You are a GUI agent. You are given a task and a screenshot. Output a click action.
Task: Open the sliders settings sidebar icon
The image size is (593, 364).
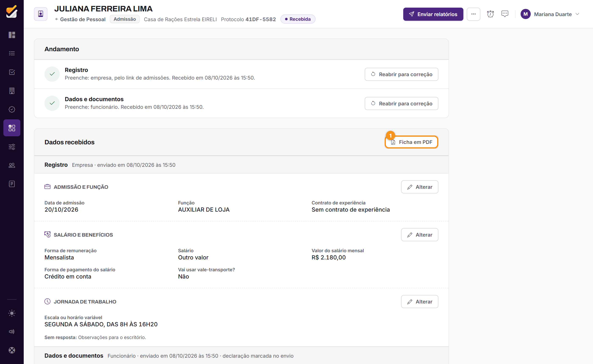point(12,147)
